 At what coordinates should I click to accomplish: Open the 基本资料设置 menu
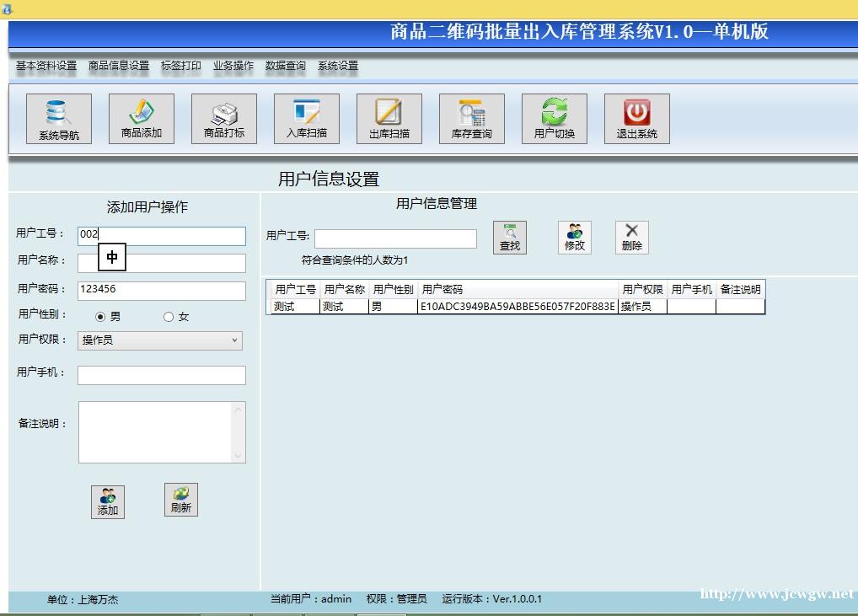[46, 66]
